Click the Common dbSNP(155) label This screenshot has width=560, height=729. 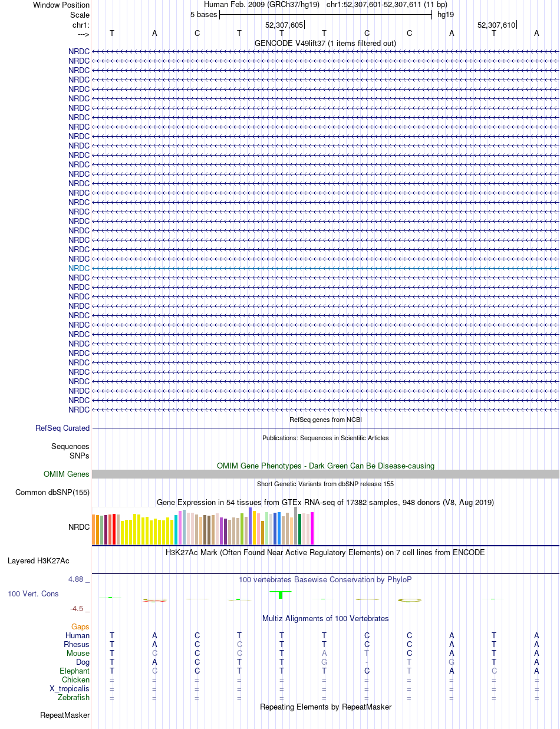coord(52,493)
